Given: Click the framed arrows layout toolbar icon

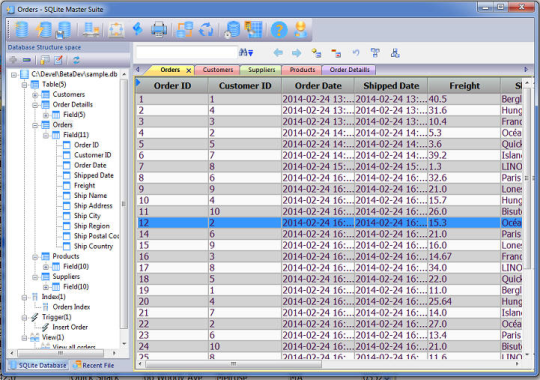Looking at the screenshot, I should tap(116, 30).
